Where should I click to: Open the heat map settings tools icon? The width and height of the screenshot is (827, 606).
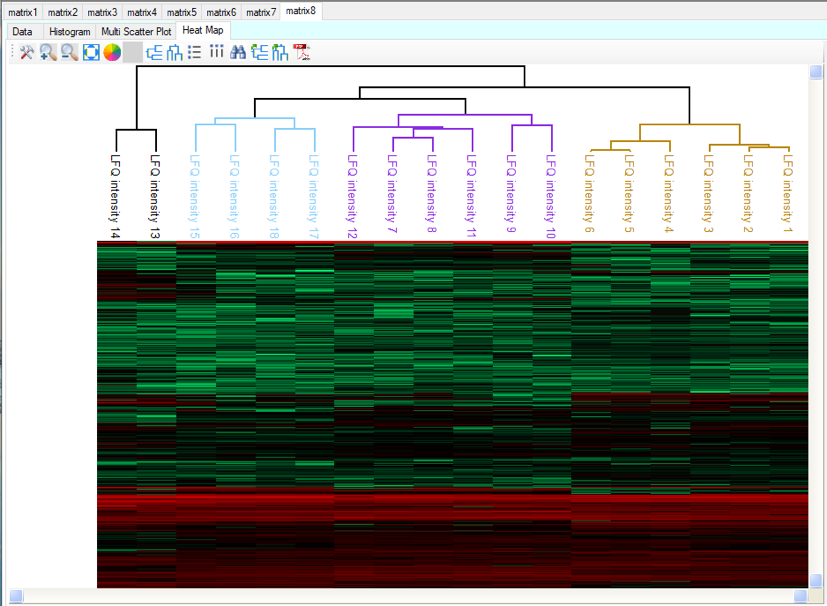tap(27, 52)
